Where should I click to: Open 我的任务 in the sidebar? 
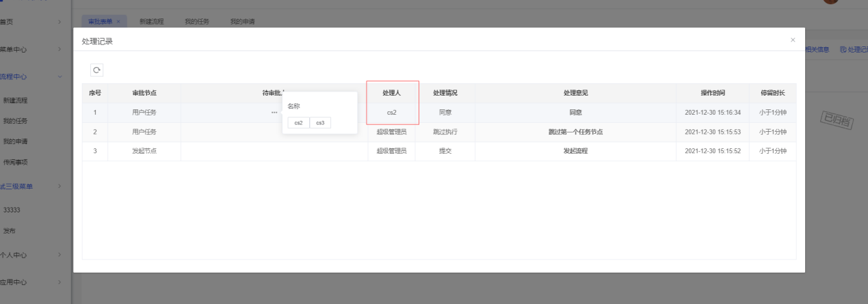click(x=15, y=121)
